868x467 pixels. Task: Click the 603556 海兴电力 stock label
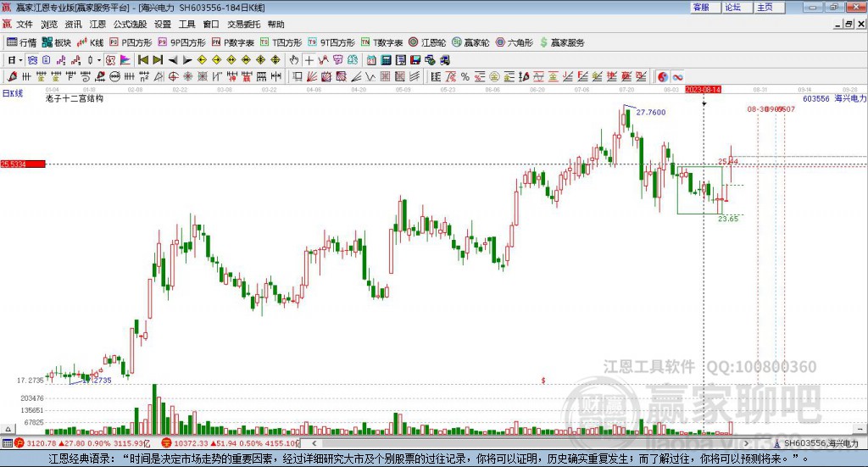(834, 98)
